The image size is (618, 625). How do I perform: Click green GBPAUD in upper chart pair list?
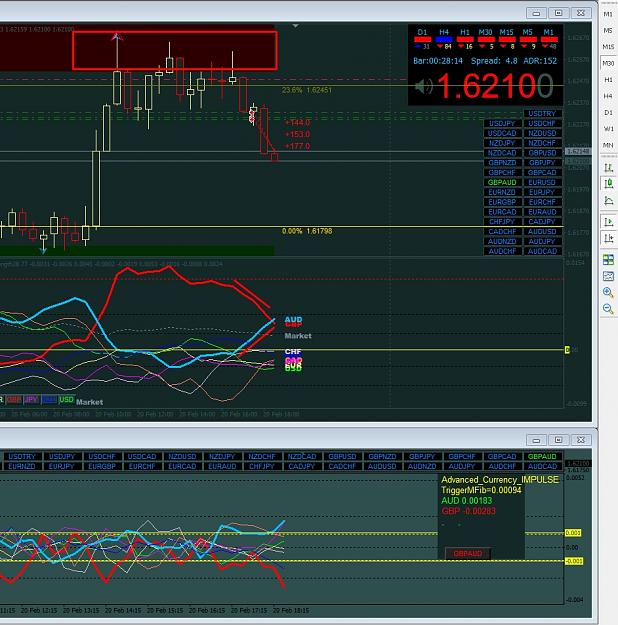tap(502, 183)
